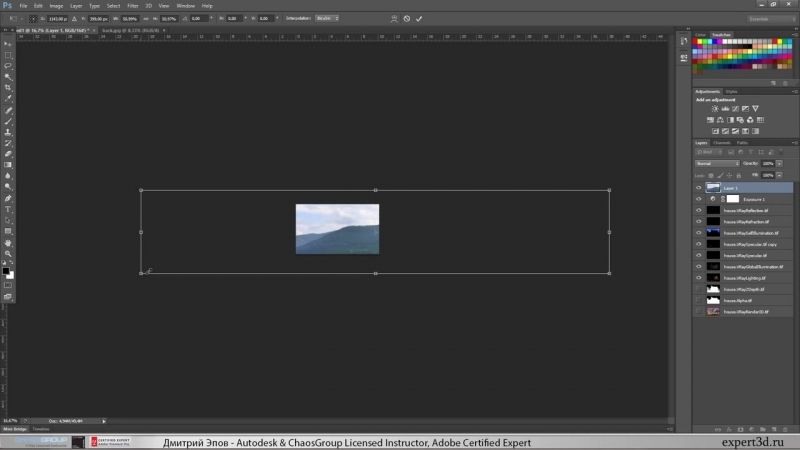This screenshot has width=800, height=450.
Task: Select the Pen tool
Action: pos(8,198)
